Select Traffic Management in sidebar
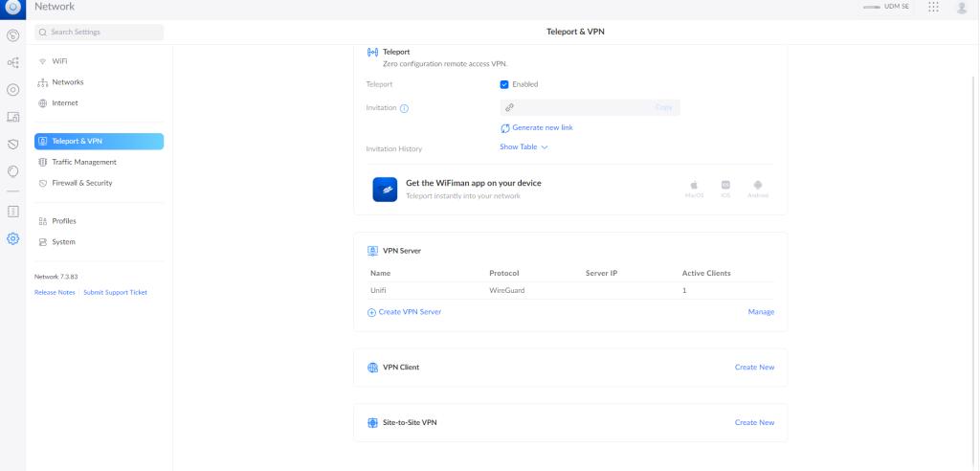 tap(83, 163)
